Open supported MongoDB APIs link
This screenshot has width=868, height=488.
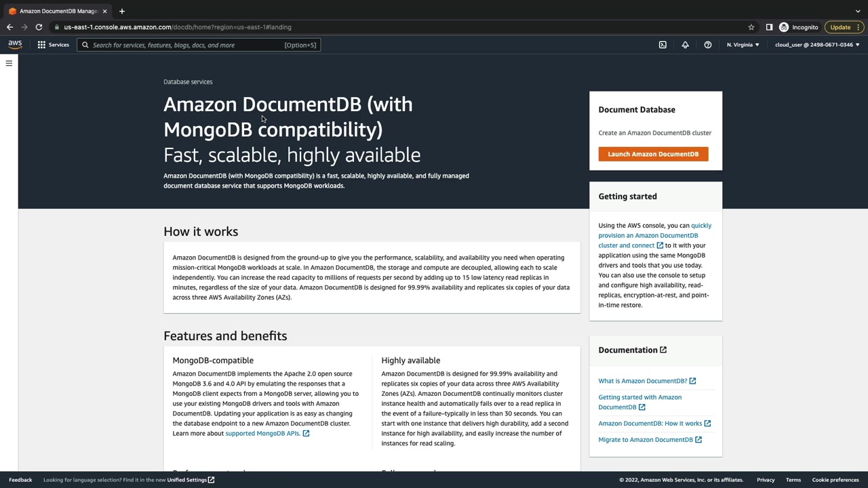[x=267, y=433]
